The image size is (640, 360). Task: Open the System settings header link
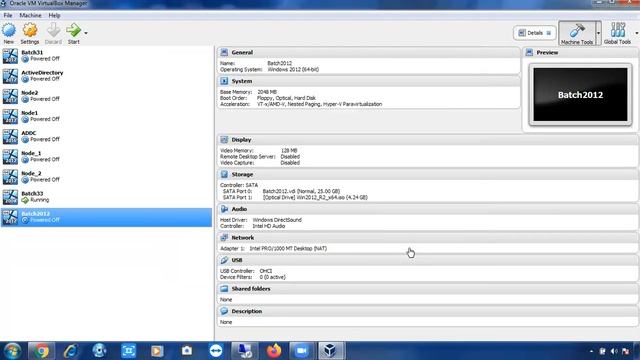(242, 81)
